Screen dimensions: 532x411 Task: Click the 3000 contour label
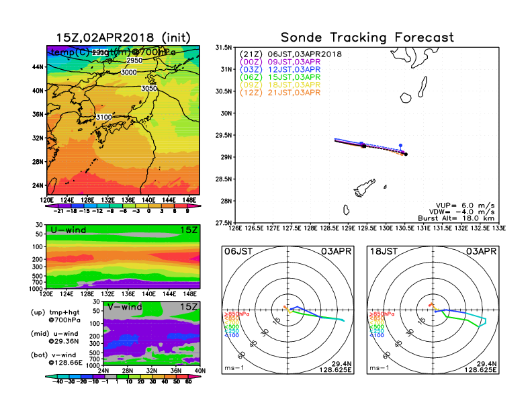click(129, 73)
